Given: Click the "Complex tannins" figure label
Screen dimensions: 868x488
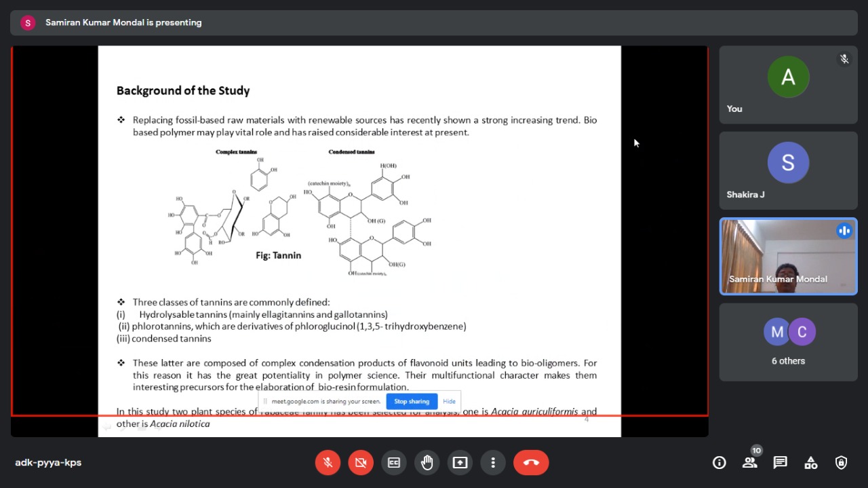Looking at the screenshot, I should pyautogui.click(x=236, y=151).
